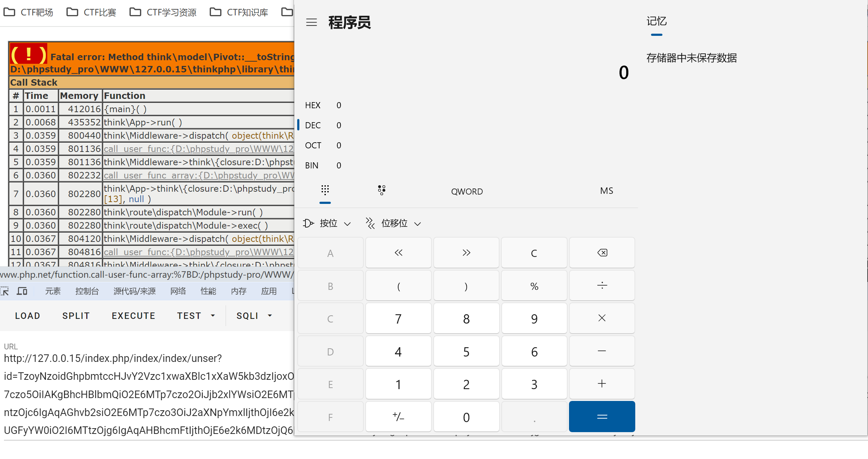The width and height of the screenshot is (868, 459).
Task: Click the calculator display value 0
Action: tap(623, 72)
